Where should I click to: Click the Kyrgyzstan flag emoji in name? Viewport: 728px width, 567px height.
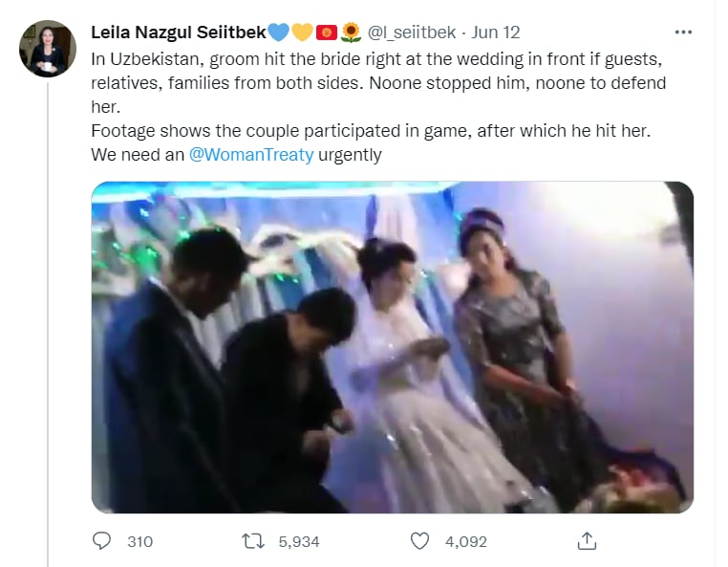pos(327,33)
